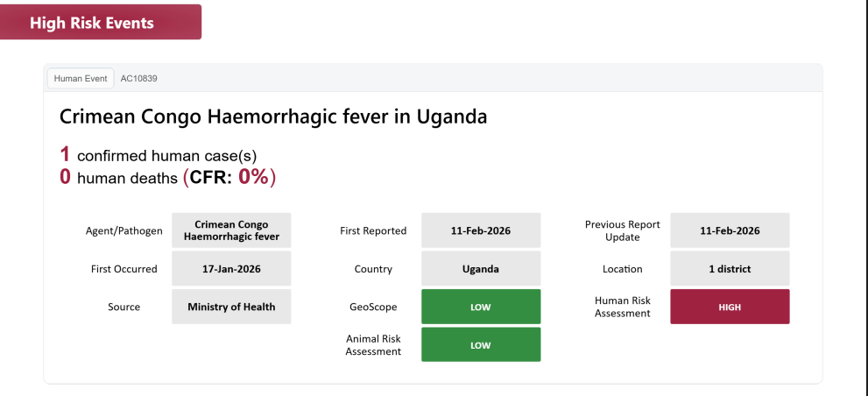Click the Animal Risk Assessment LOW badge

(481, 344)
